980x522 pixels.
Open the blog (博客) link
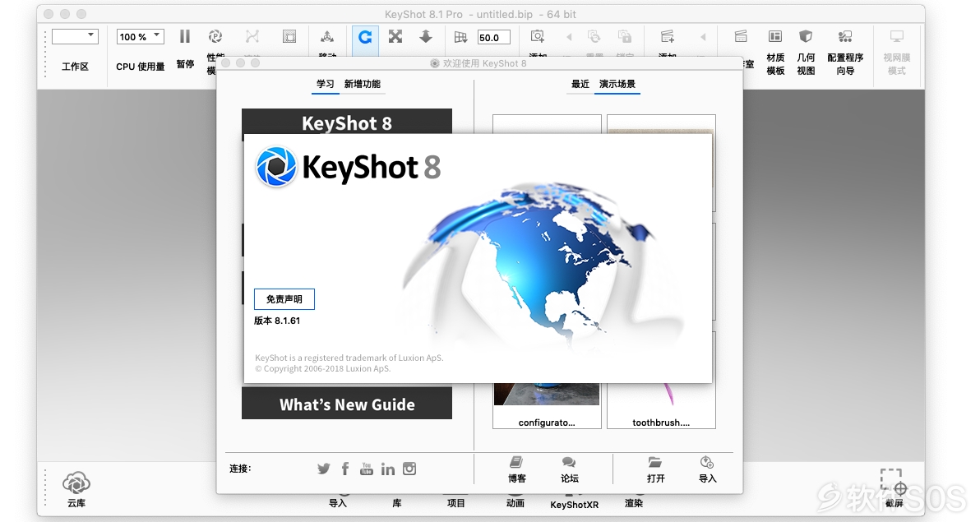pos(517,469)
